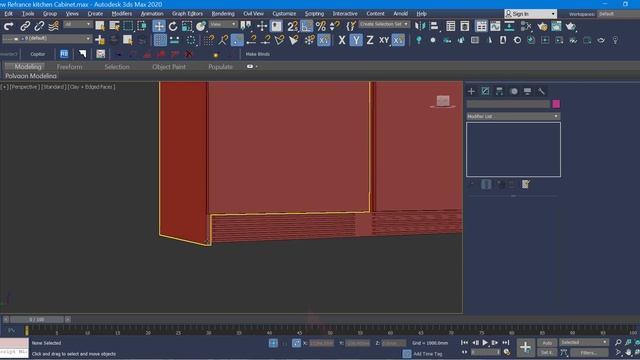640x360 pixels.
Task: Open the Arnold menu
Action: click(x=400, y=13)
